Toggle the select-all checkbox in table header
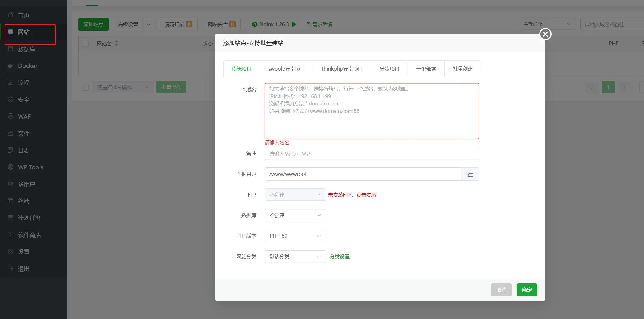This screenshot has width=644, height=319. pos(85,43)
